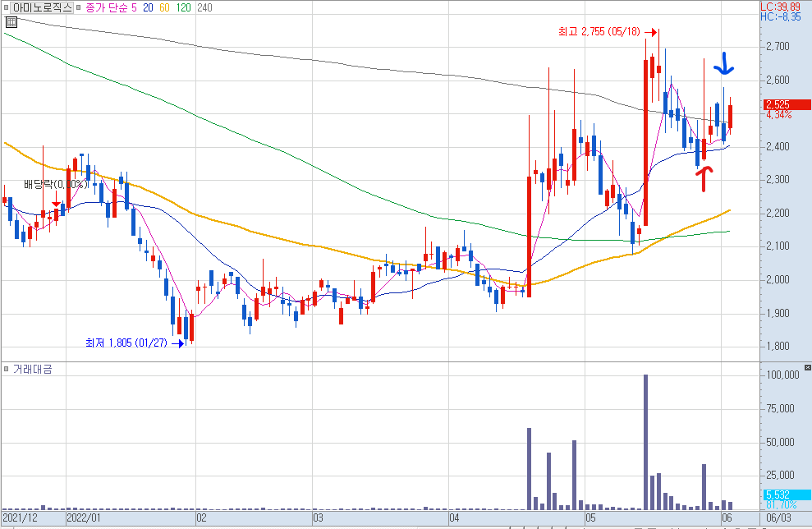This screenshot has height=529, width=812.
Task: Toggle the square box beside 아미노로직스
Action: coord(6,7)
